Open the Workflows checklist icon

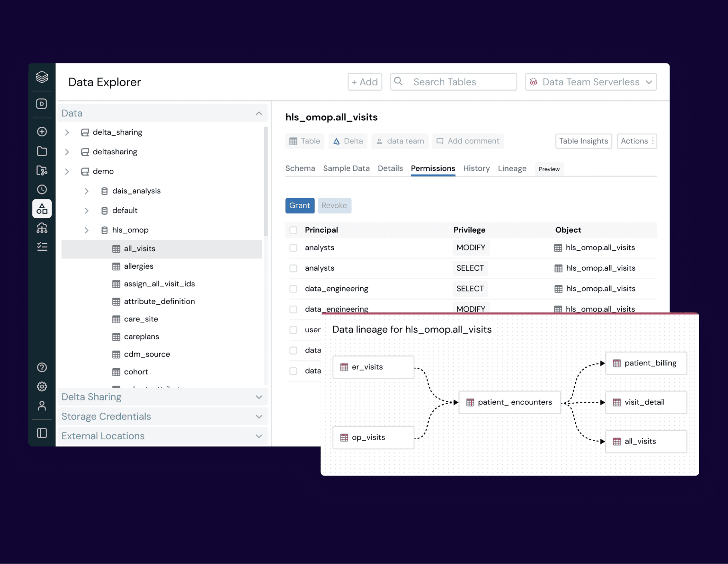click(42, 247)
